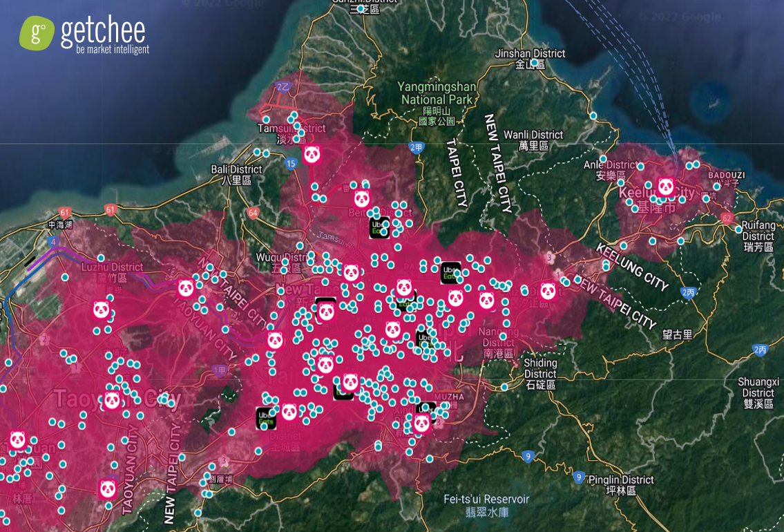Click the route 4 shield near Luzhu
Image resolution: width=784 pixels, height=532 pixels.
click(53, 243)
